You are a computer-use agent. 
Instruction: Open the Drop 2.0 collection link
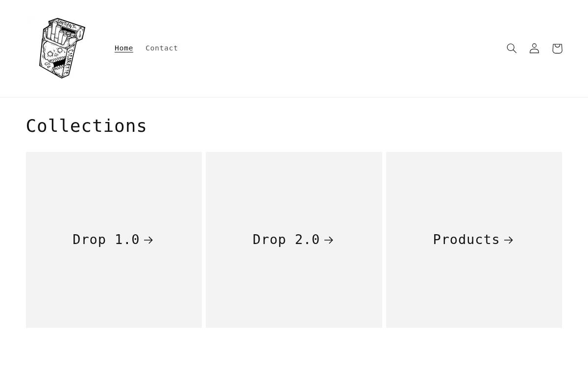286,240
